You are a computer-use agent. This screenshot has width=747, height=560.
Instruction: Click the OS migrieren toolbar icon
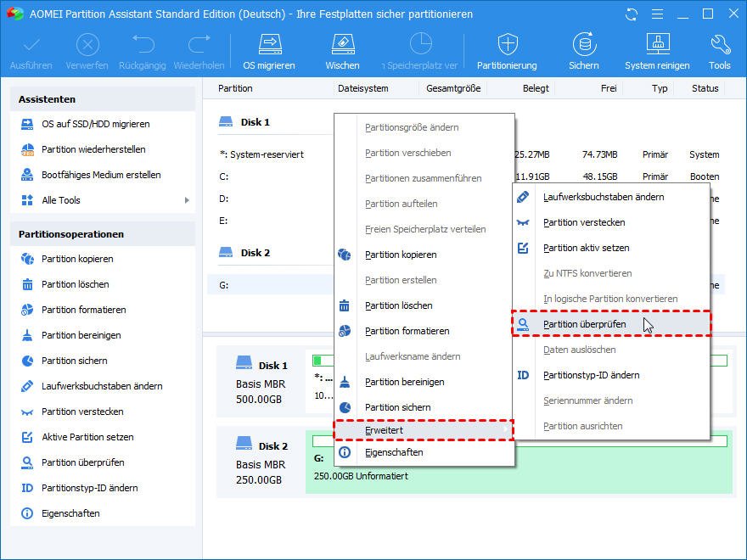[x=270, y=46]
